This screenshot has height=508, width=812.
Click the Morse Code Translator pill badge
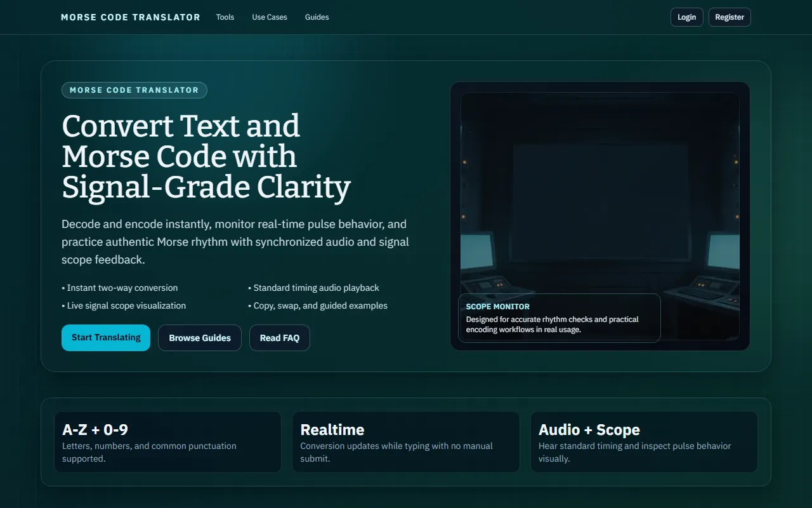pos(134,90)
